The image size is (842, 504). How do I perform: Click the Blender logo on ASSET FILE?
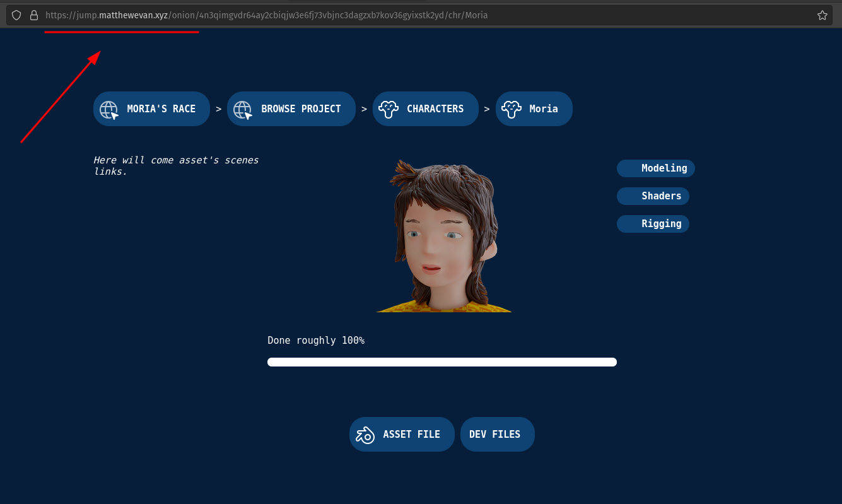365,435
